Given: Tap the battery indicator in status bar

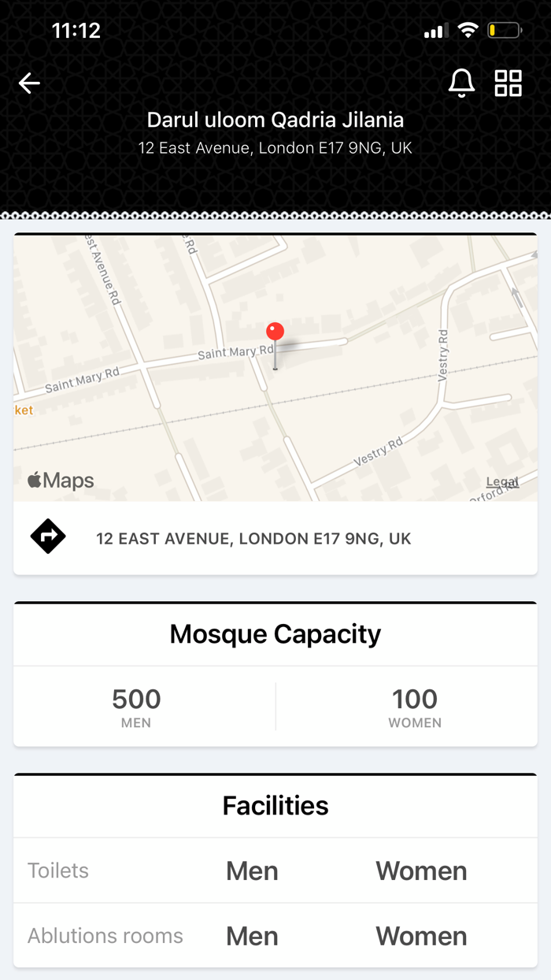Looking at the screenshot, I should (504, 30).
